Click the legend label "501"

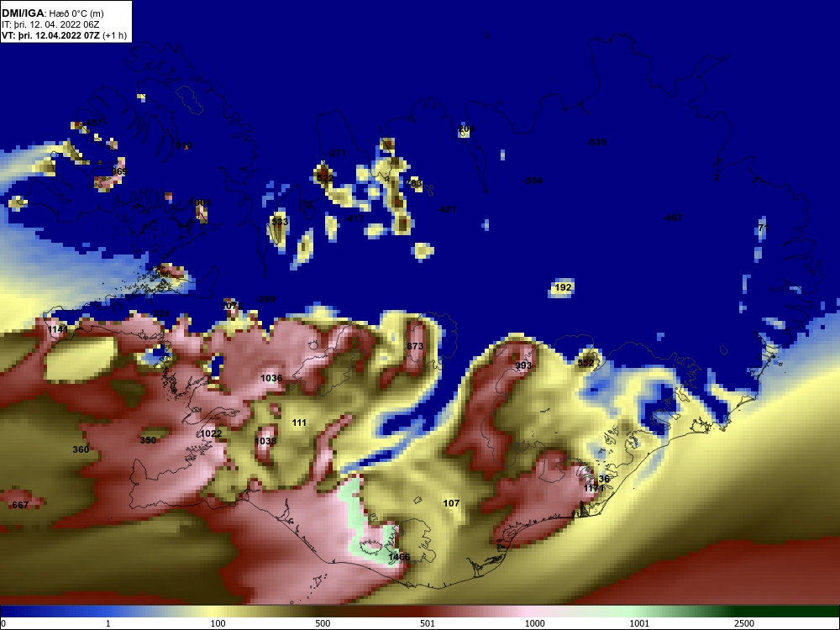(x=428, y=623)
